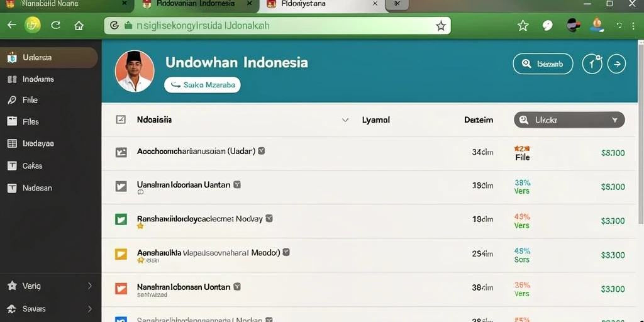Click verified badge next to Uanshran Idooriaan Uantan
The width and height of the screenshot is (644, 322).
click(x=237, y=184)
